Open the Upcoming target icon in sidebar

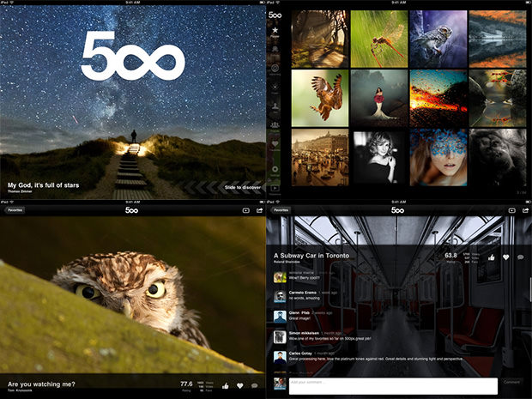click(275, 69)
